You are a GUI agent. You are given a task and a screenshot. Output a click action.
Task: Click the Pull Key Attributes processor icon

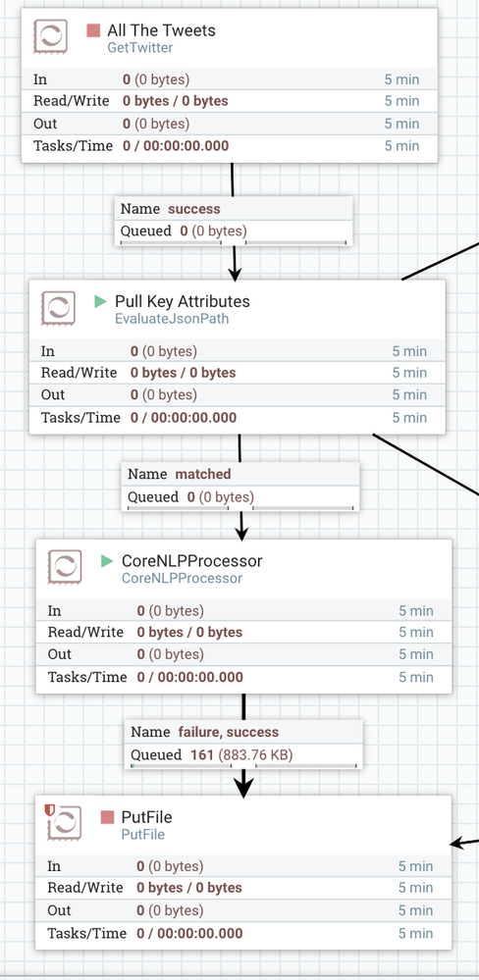(58, 308)
